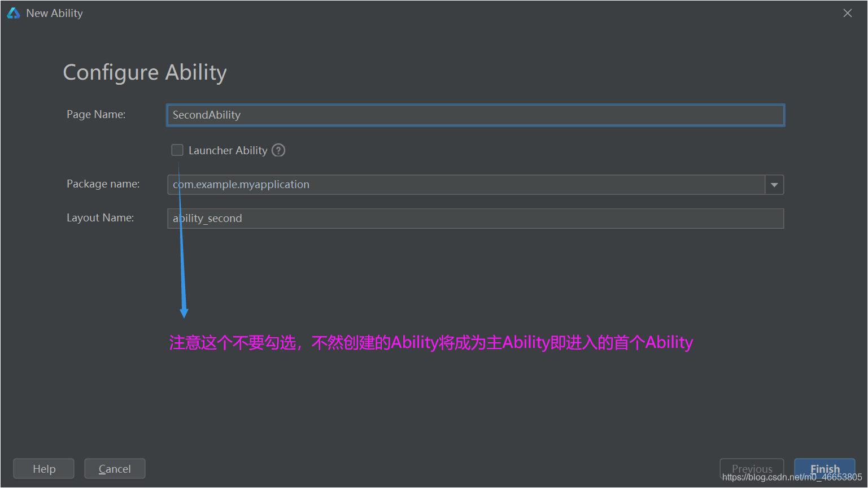The height and width of the screenshot is (488, 868).
Task: Expand the Package name dropdown
Action: (x=774, y=184)
